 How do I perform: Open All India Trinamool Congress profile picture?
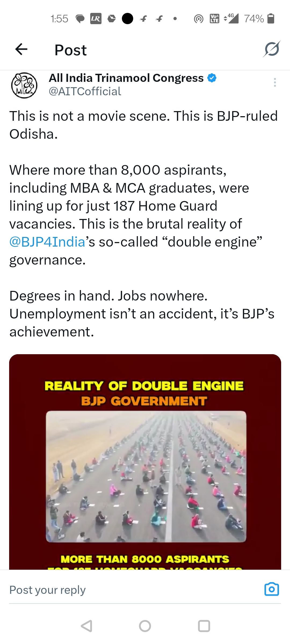click(24, 85)
